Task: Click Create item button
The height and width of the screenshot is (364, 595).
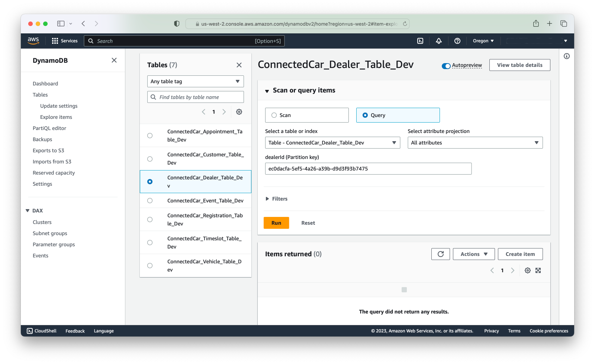Action: tap(520, 254)
